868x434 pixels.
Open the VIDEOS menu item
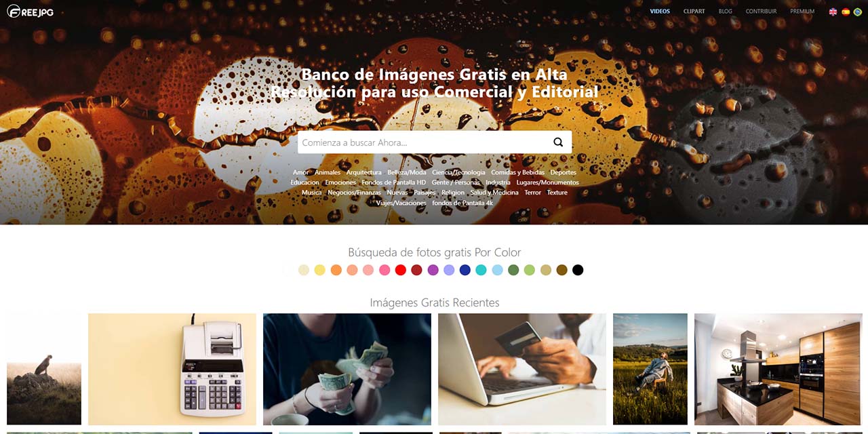(660, 12)
